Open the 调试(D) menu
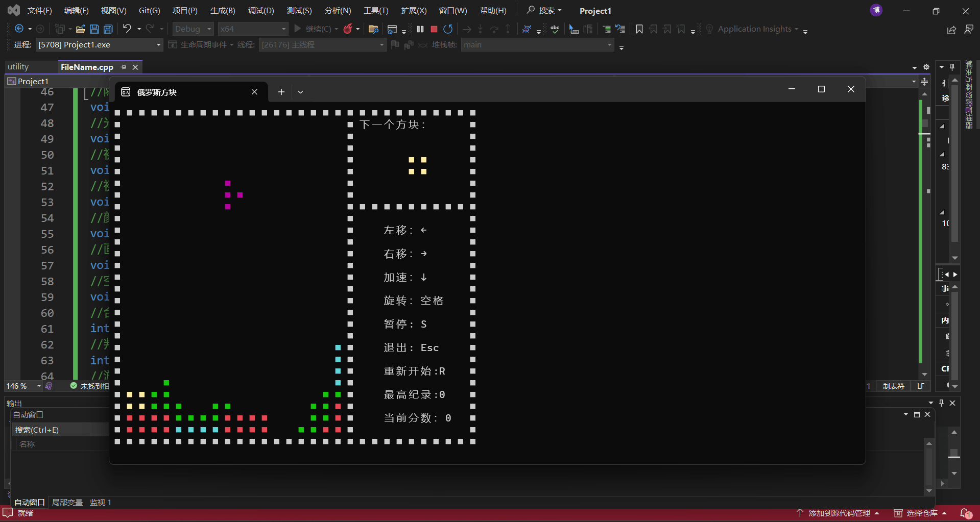This screenshot has height=522, width=980. pyautogui.click(x=261, y=11)
